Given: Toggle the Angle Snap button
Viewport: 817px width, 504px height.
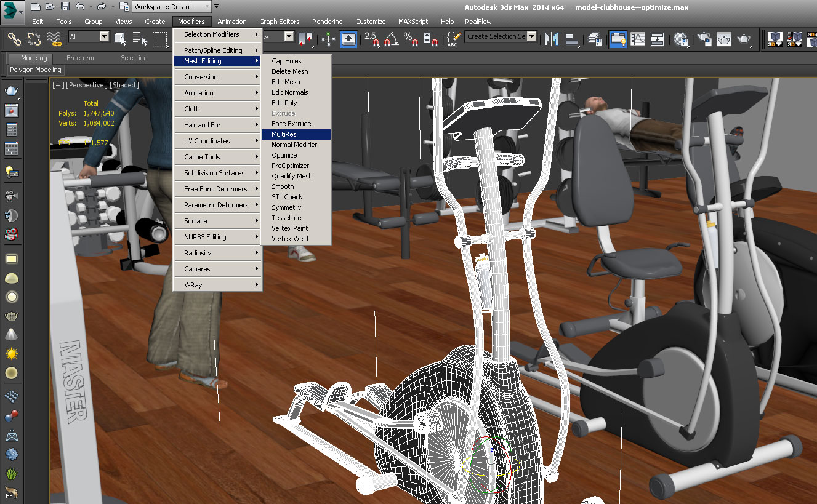Looking at the screenshot, I should (391, 38).
